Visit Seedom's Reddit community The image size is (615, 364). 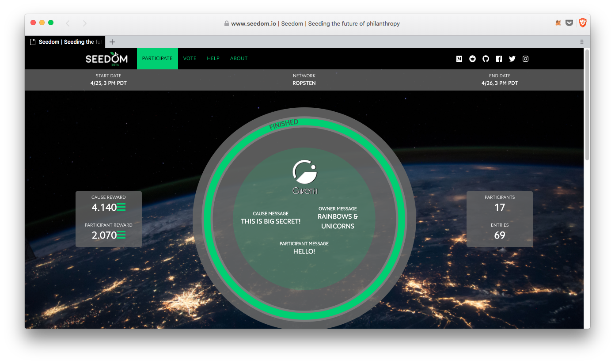tap(472, 58)
